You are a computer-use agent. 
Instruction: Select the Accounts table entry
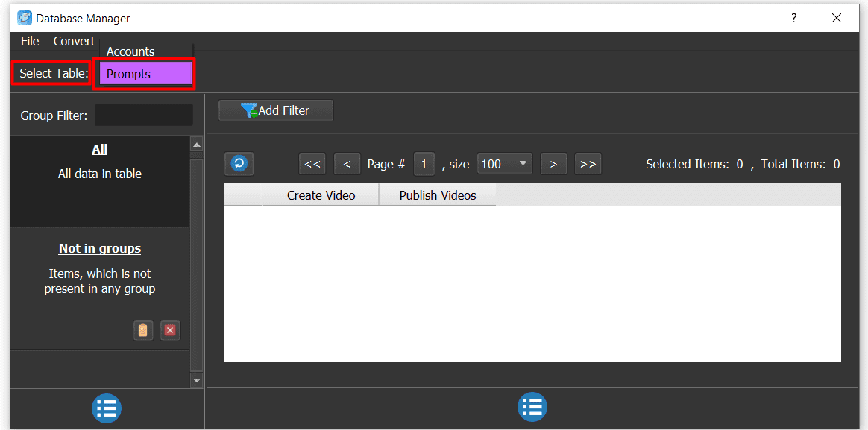tap(130, 51)
